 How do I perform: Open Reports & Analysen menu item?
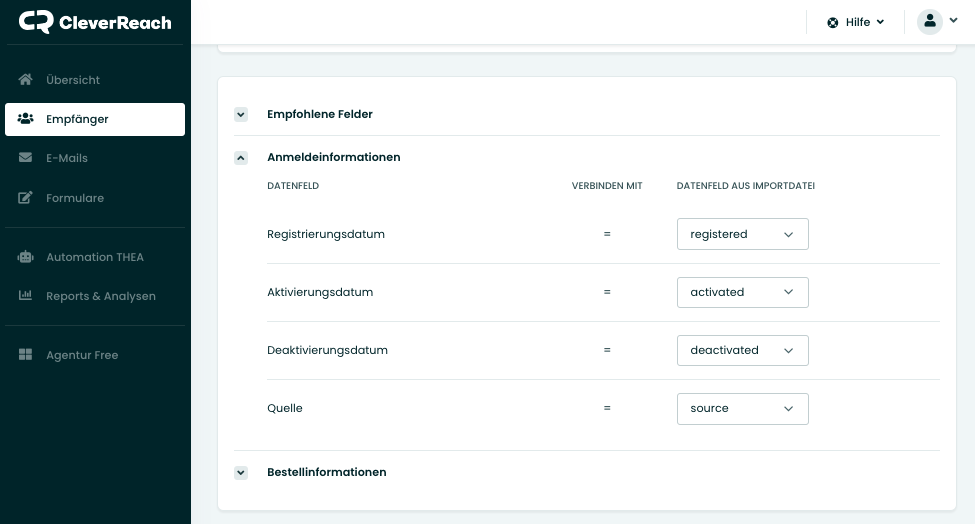(x=100, y=296)
